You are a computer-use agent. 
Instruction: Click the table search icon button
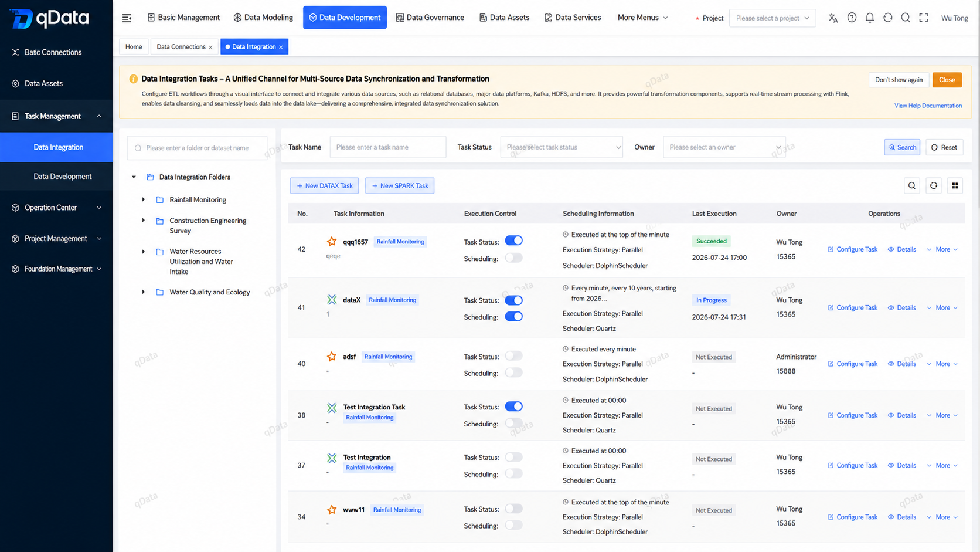tap(912, 186)
